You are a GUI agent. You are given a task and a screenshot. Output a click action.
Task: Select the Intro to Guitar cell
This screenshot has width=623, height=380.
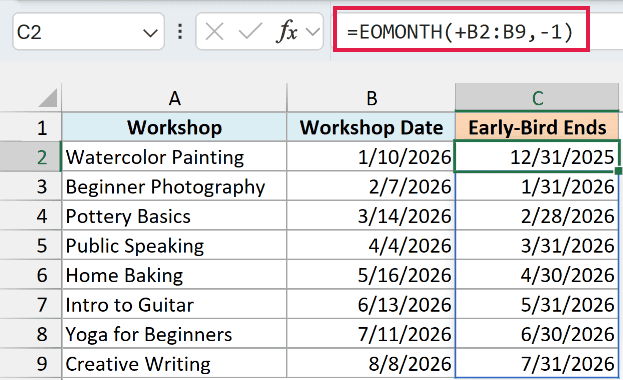[174, 304]
